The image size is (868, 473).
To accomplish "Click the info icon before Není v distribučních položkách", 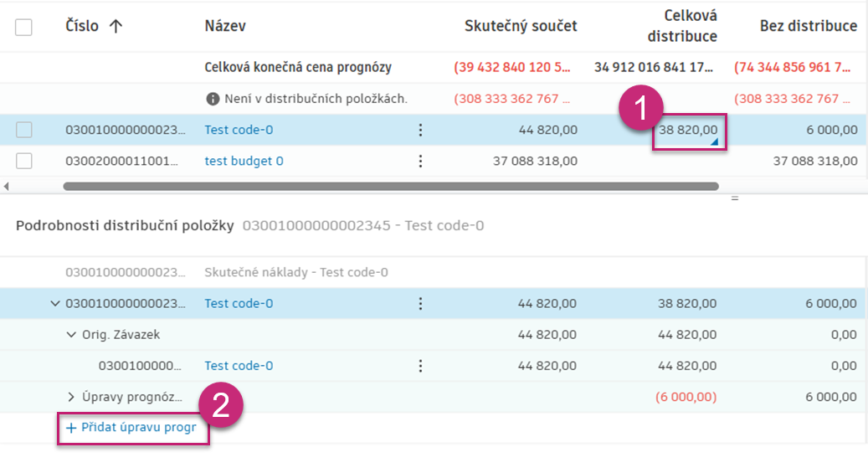I will click(x=213, y=99).
